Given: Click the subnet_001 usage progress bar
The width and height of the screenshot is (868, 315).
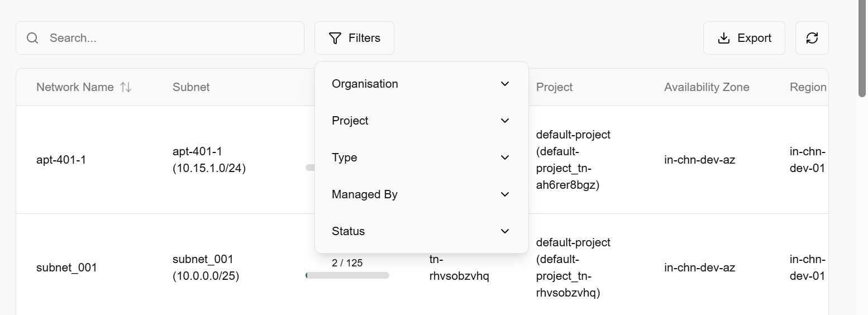Looking at the screenshot, I should 347,275.
